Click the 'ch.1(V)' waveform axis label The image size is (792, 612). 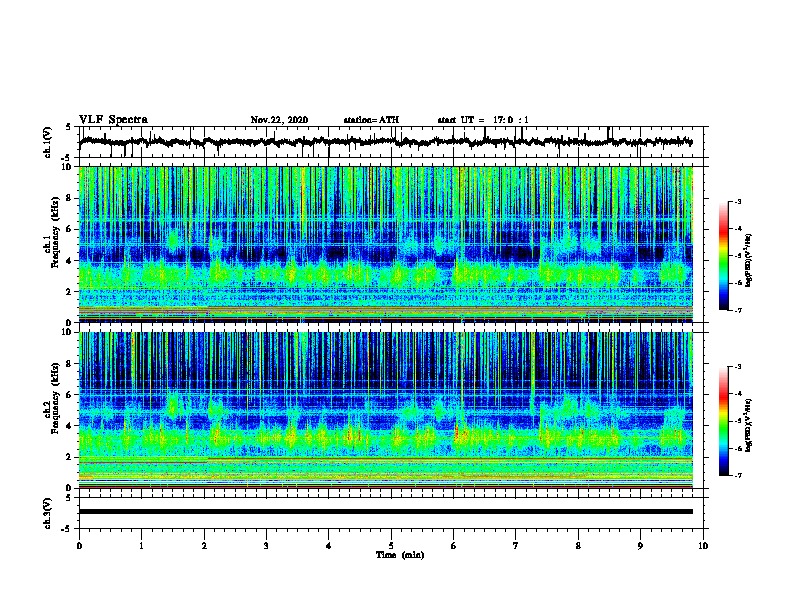(48, 142)
